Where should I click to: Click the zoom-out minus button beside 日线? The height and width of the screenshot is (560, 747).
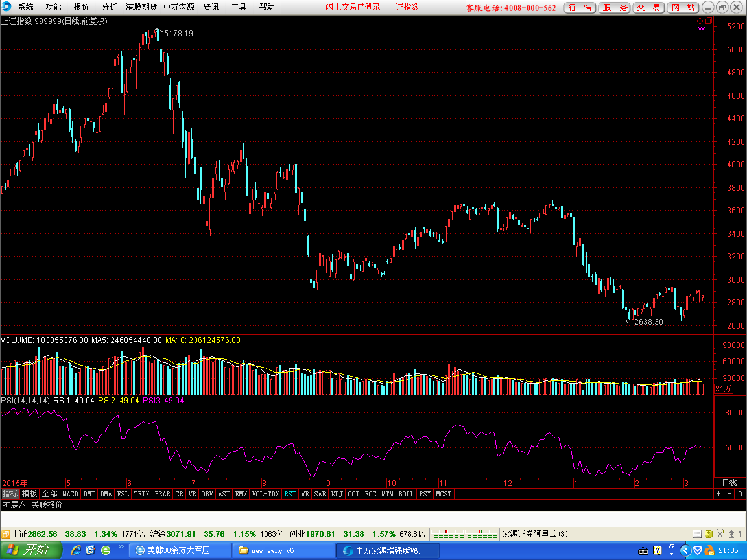pos(729,494)
